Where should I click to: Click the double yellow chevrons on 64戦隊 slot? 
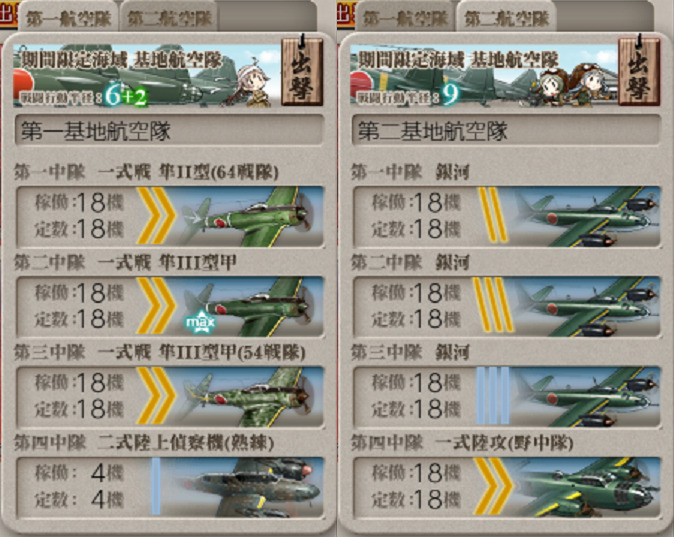(x=156, y=216)
